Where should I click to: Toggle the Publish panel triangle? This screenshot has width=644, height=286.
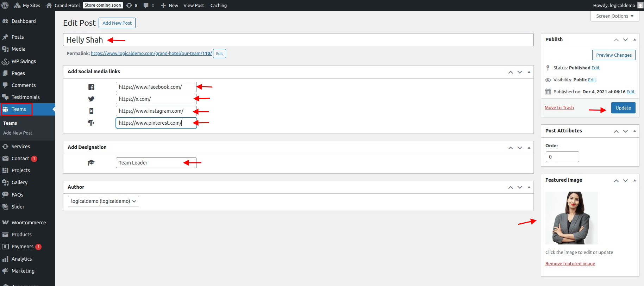pyautogui.click(x=634, y=39)
